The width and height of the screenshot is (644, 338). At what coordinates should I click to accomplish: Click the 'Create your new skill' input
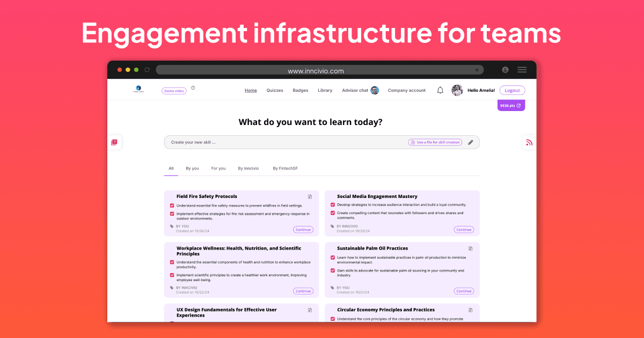pyautogui.click(x=322, y=142)
